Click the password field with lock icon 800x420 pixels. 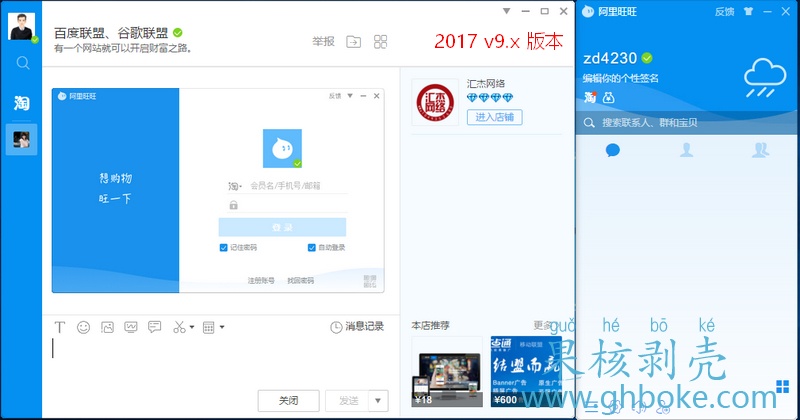click(288, 205)
